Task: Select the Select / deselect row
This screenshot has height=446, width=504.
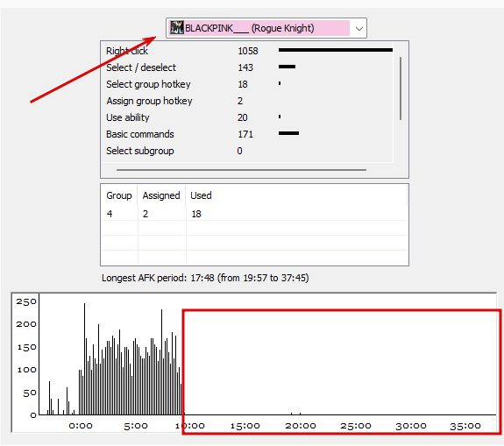Action: point(247,67)
